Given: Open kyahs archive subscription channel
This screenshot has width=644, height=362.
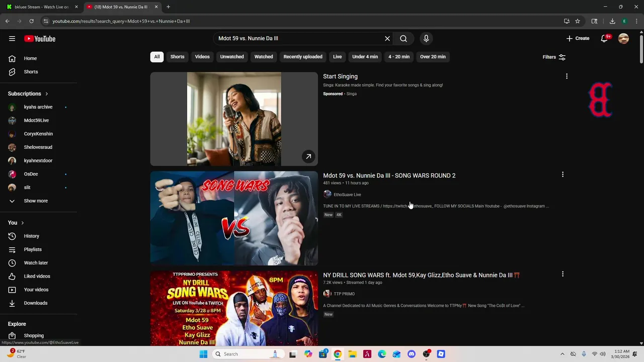Looking at the screenshot, I should (39, 107).
